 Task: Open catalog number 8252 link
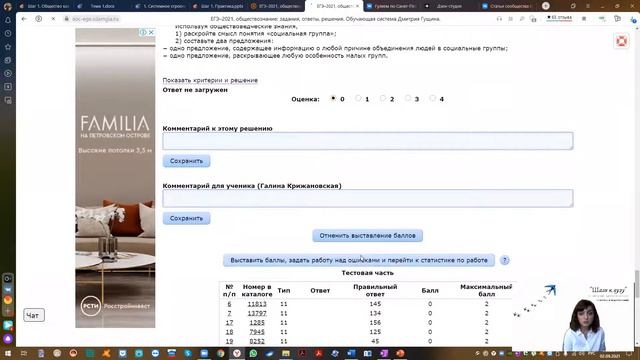257,341
